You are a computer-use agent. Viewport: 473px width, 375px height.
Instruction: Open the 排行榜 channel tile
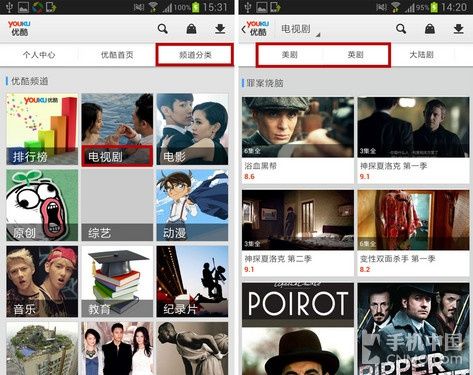pyautogui.click(x=42, y=129)
